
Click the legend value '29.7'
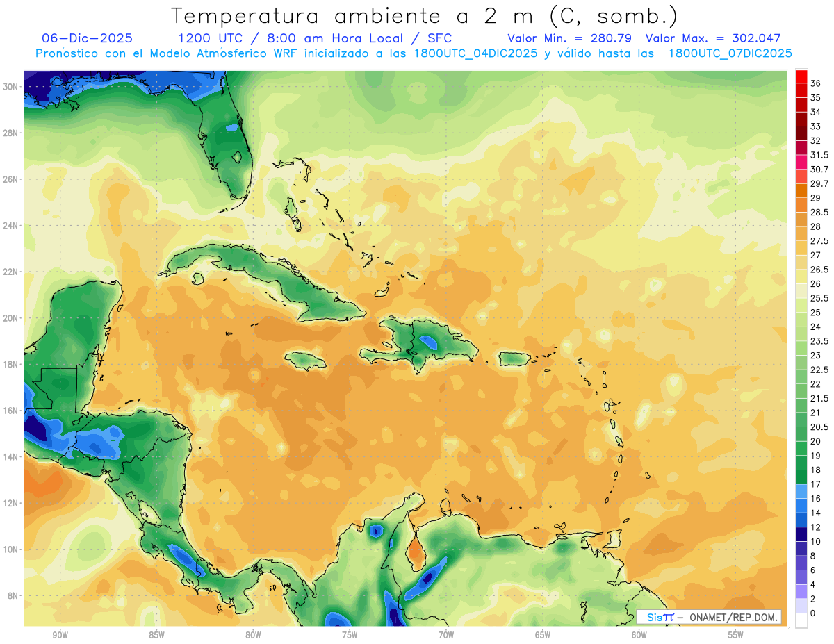pyautogui.click(x=819, y=183)
